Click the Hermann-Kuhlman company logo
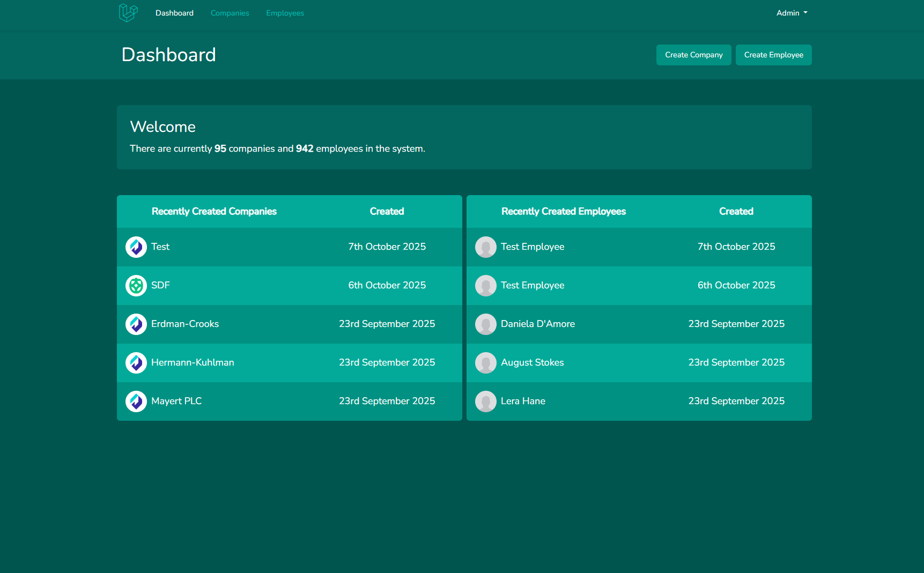 coord(136,363)
